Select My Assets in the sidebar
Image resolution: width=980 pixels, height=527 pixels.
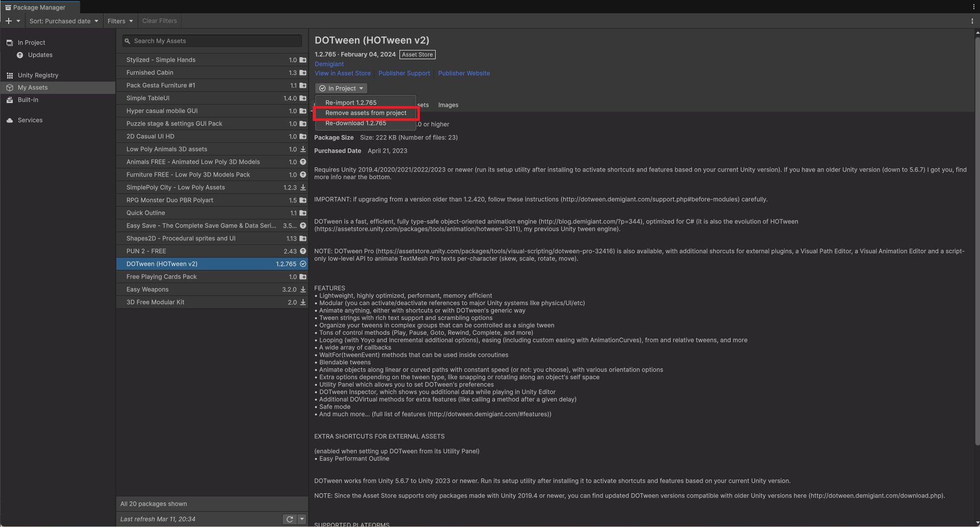coord(33,87)
